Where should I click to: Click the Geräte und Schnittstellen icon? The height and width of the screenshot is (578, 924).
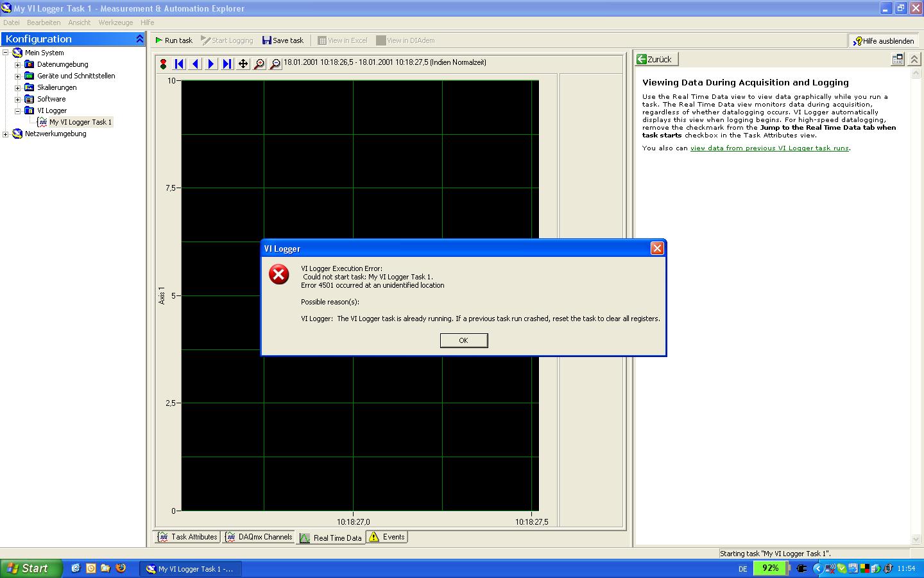(x=29, y=76)
